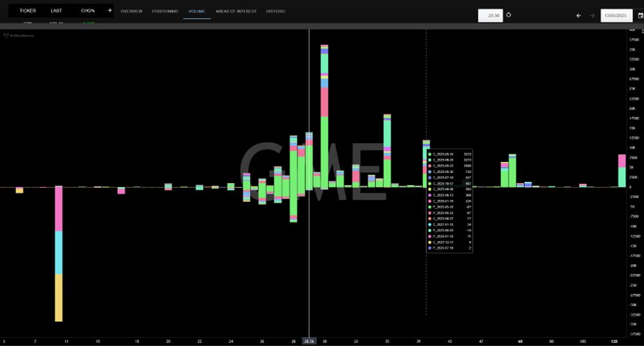Click the tallest bar at strike 30
The height and width of the screenshot is (346, 644).
click(325, 116)
